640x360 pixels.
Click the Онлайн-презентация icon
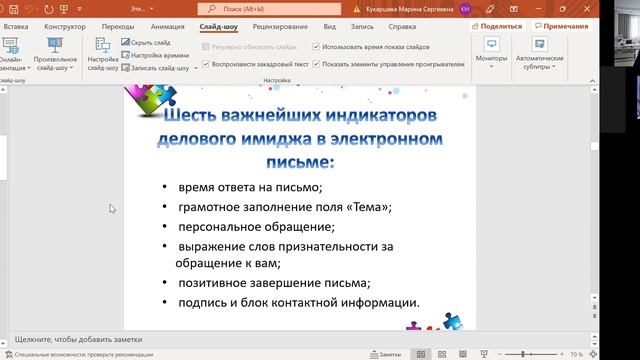tap(10, 46)
